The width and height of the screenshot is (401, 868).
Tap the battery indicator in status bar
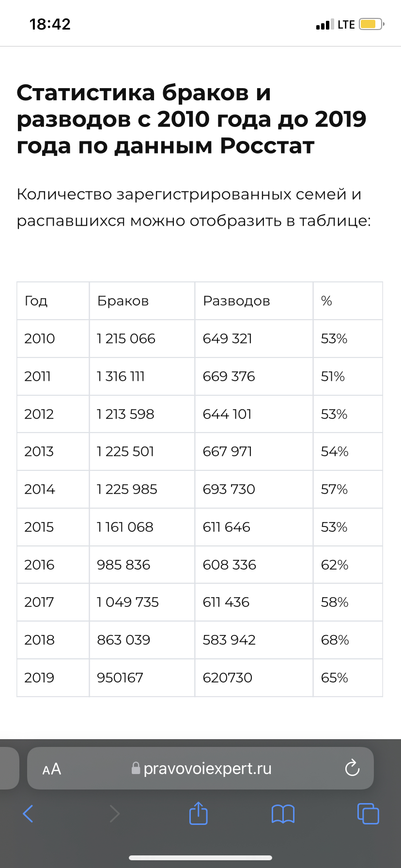point(371,24)
